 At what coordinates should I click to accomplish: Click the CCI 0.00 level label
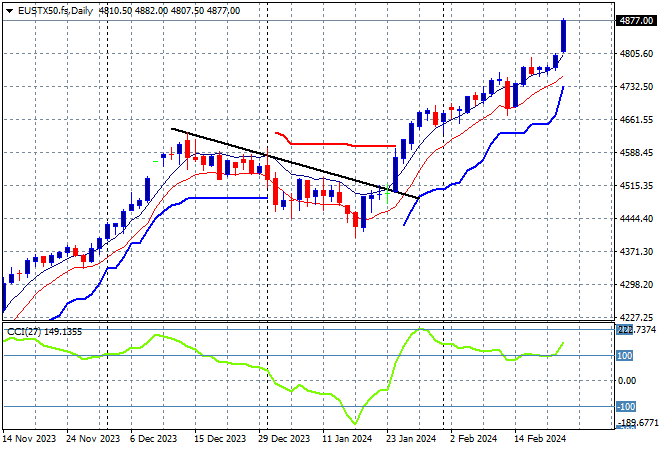tap(628, 380)
